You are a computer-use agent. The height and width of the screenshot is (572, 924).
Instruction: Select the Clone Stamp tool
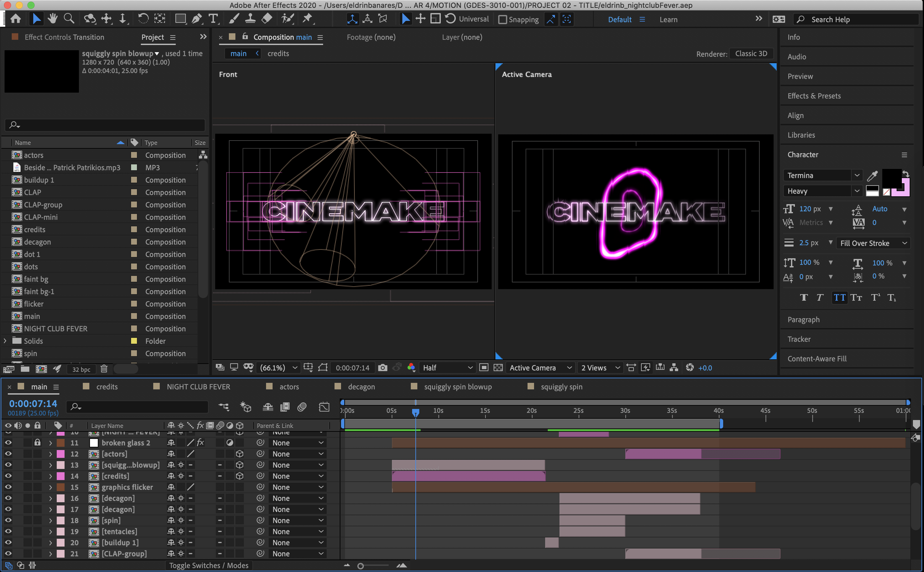(x=250, y=19)
